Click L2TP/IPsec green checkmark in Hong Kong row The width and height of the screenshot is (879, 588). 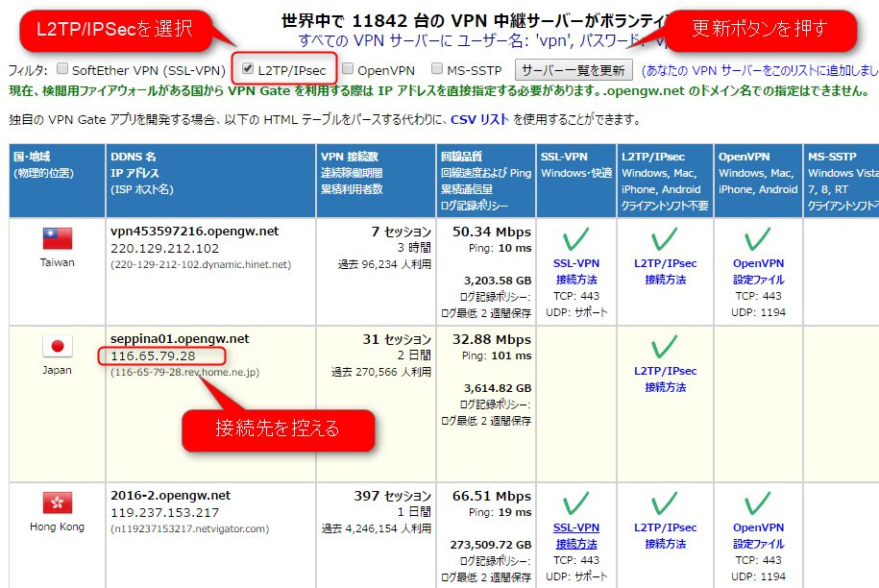point(665,503)
